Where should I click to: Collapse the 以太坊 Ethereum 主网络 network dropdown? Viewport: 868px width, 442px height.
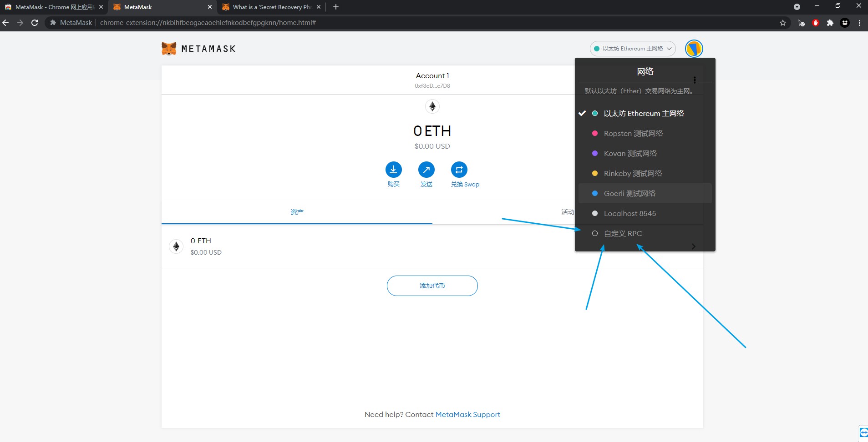pyautogui.click(x=633, y=49)
